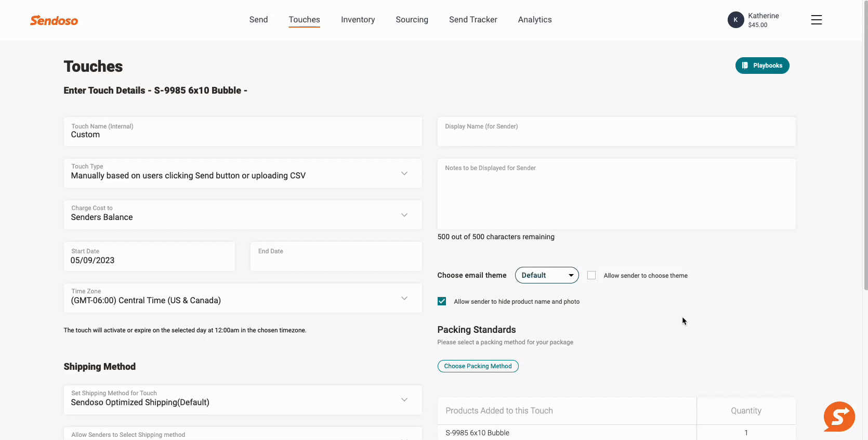Open Allow Senders to Select Shipping dropdown
868x440 pixels.
[x=243, y=434]
